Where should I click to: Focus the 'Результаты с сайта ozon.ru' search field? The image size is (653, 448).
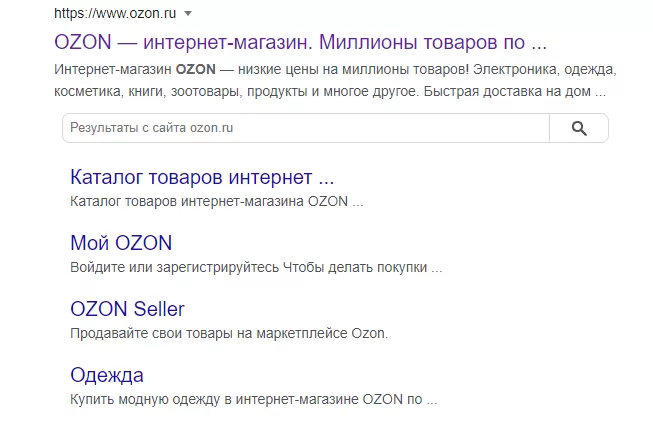305,128
